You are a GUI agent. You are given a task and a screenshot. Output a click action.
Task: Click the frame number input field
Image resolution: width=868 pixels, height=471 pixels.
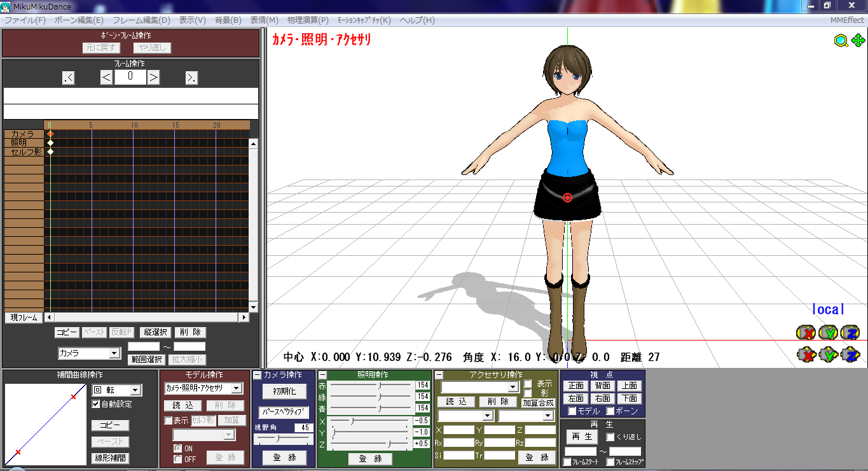coord(130,77)
